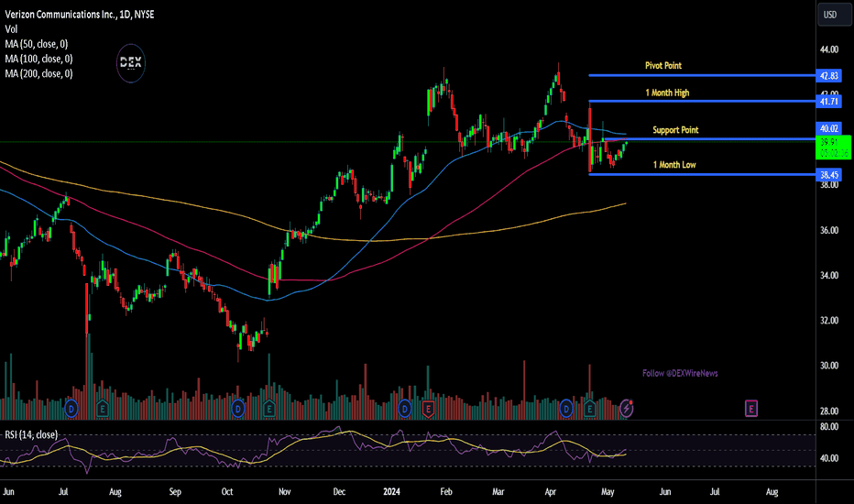Screen dimensions: 854x504
Task: Select the MA (200, close, 0) legend
Action: click(38, 73)
